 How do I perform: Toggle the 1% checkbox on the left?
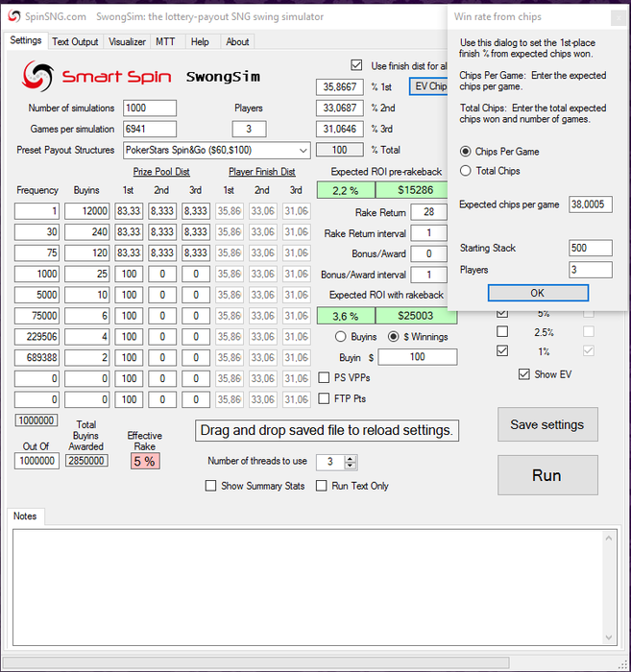click(502, 351)
